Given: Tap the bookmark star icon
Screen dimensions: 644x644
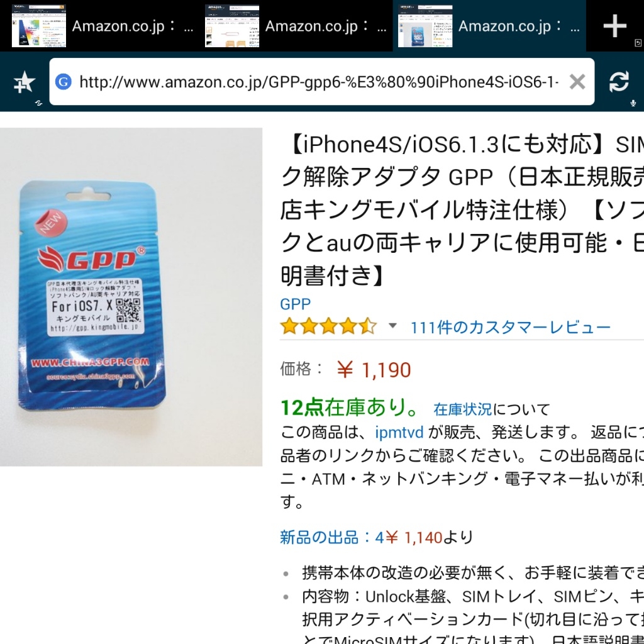Looking at the screenshot, I should [25, 81].
